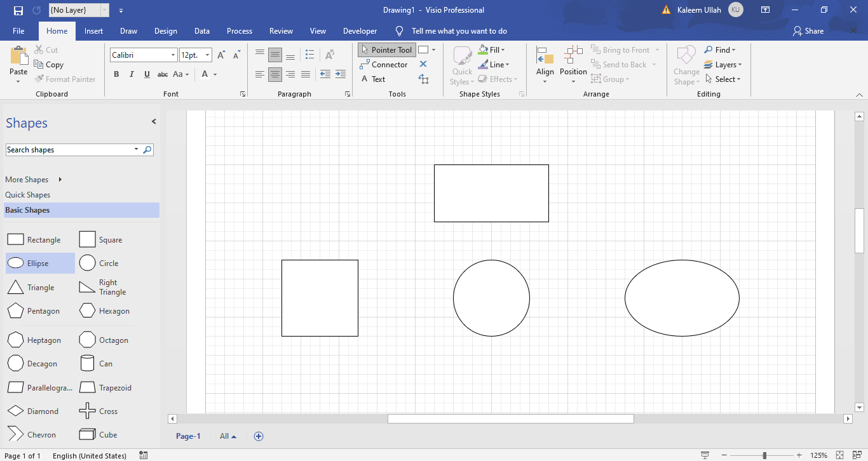Click the Presentation Mode icon in status bar
868x461 pixels.
tap(705, 455)
